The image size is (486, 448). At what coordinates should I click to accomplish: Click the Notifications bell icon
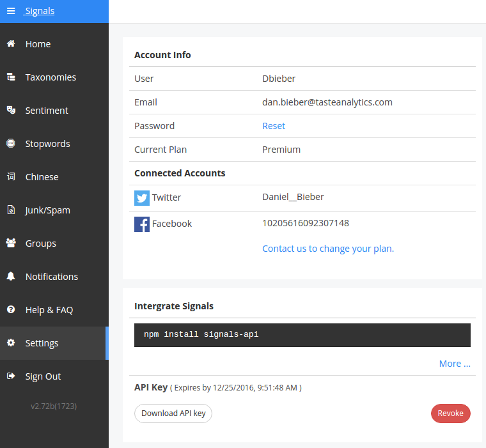point(11,276)
